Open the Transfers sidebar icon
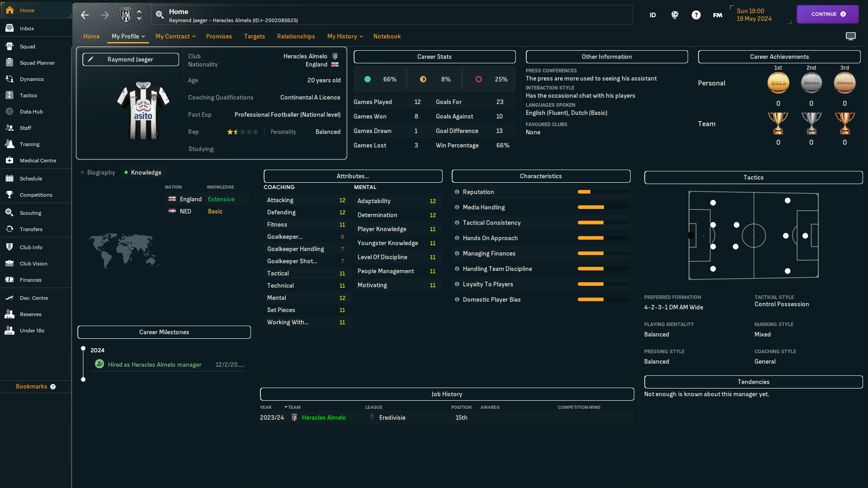Screen dimensions: 868x488 point(9,229)
